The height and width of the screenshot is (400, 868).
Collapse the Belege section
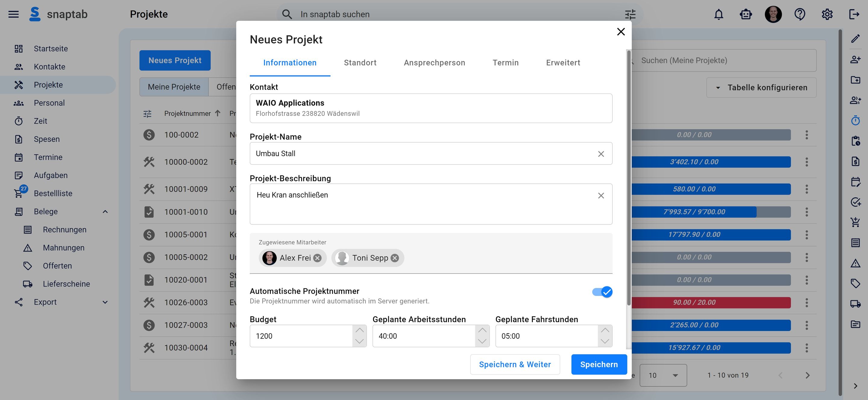tap(105, 212)
